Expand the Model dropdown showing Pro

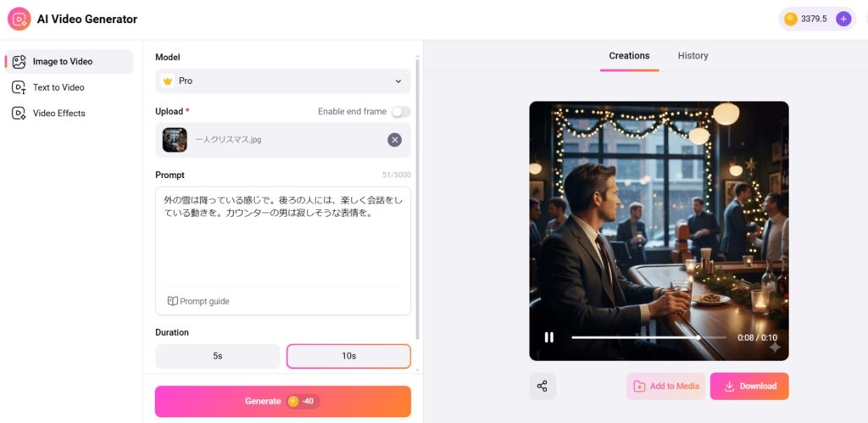point(283,81)
